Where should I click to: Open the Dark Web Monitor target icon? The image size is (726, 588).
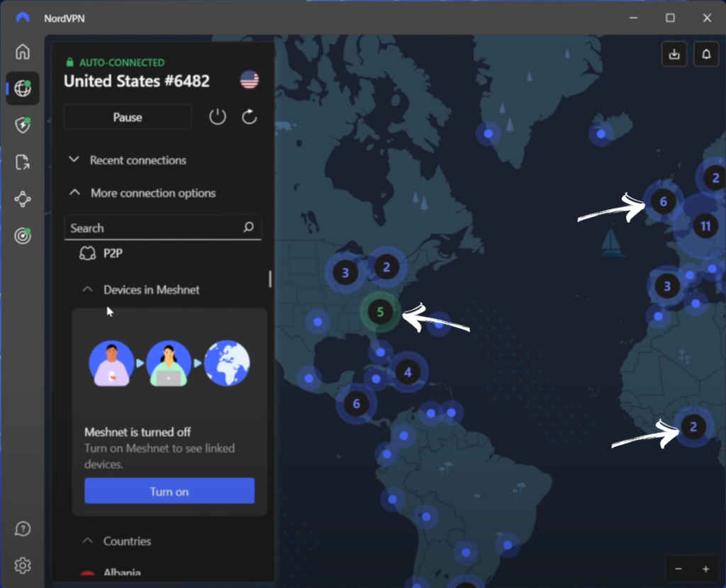click(23, 236)
